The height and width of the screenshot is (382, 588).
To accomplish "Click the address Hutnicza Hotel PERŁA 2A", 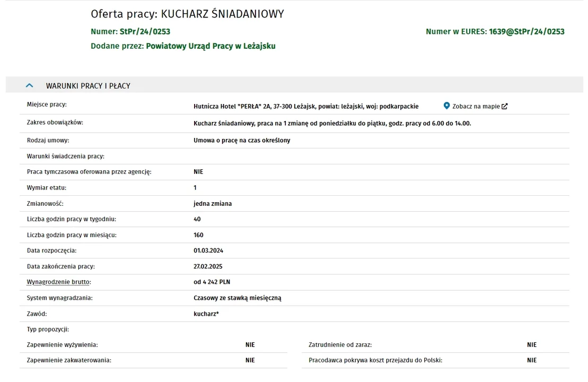I will (306, 106).
